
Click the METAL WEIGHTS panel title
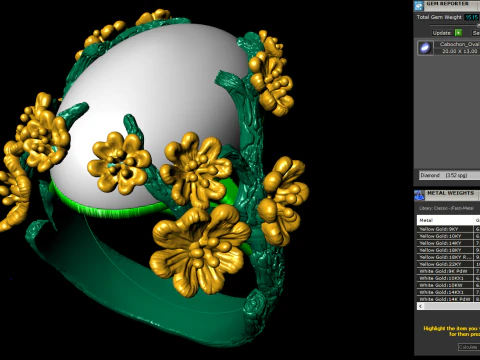point(450,193)
